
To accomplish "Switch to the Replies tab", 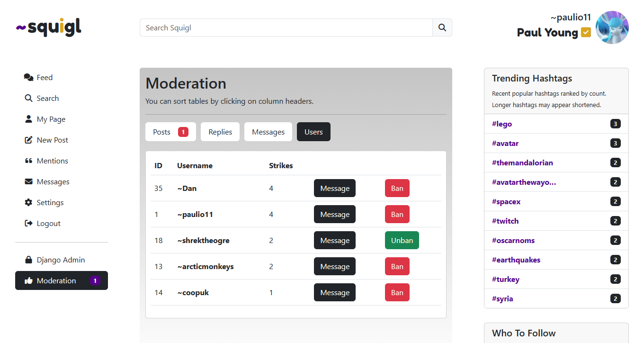I will [x=220, y=132].
